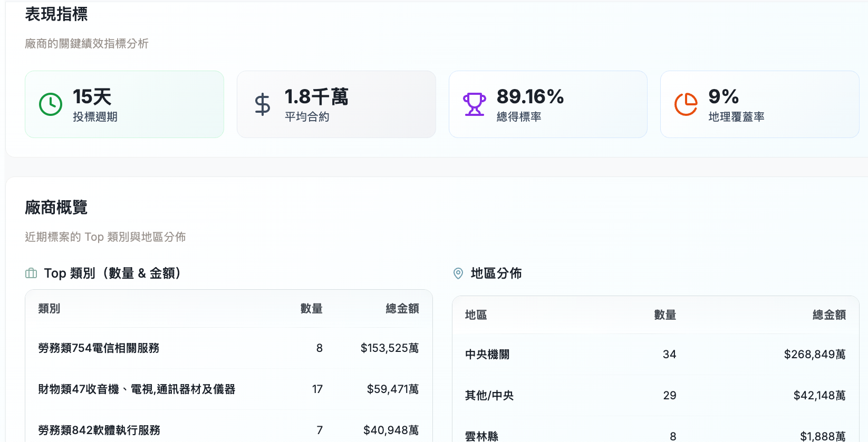Image resolution: width=868 pixels, height=442 pixels.
Task: Click the 地區 column header
Action: (476, 315)
